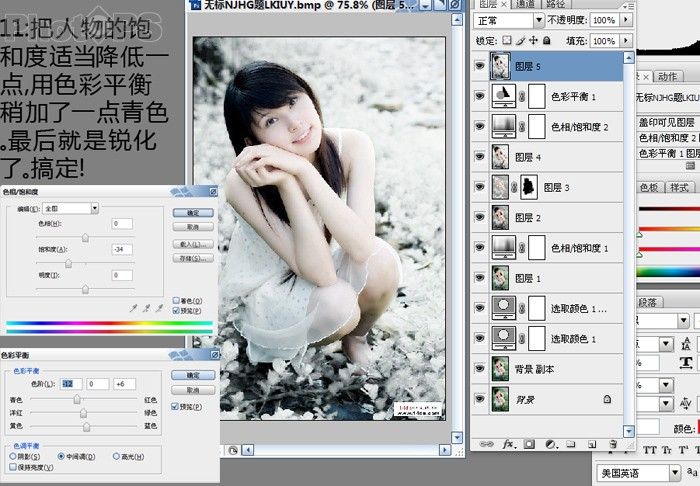Select the add-to-sample eyedropper in Hue/Saturation
700x486 pixels.
146,308
